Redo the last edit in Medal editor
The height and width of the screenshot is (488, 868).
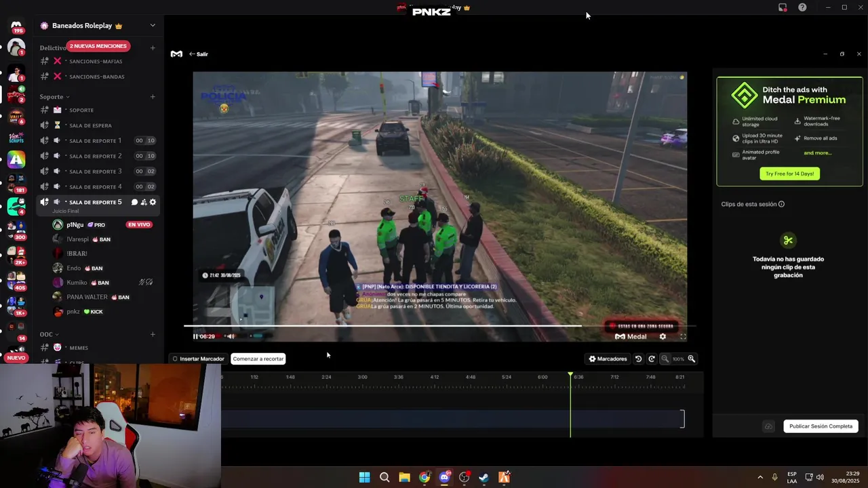(x=652, y=359)
